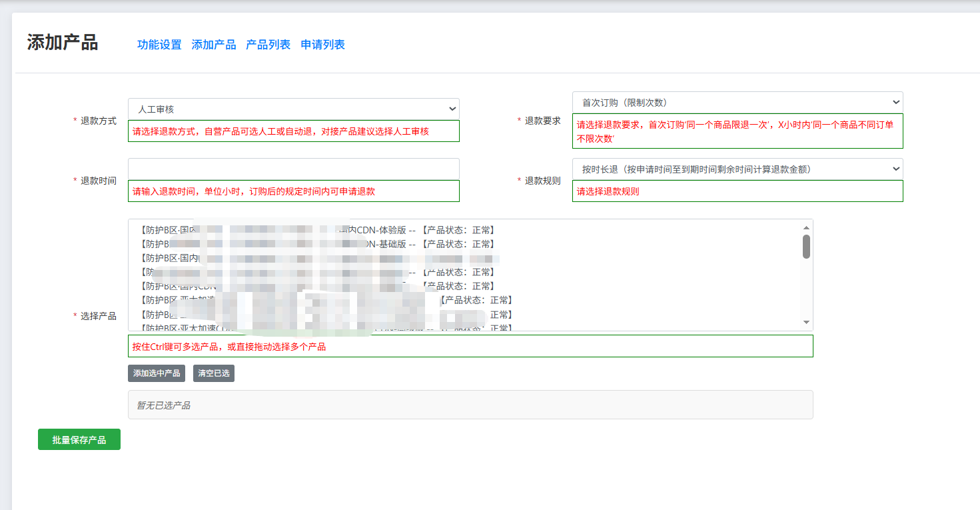Click the product list scrollbar thumb
980x510 pixels.
click(x=806, y=246)
